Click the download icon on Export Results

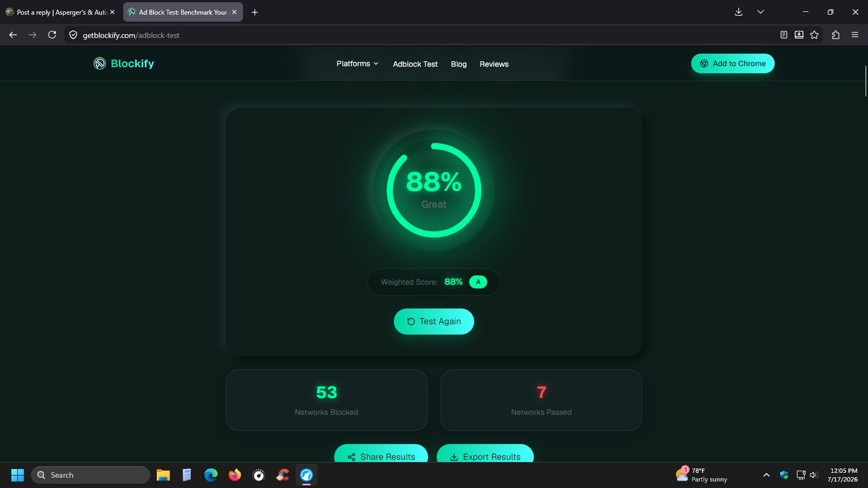454,457
